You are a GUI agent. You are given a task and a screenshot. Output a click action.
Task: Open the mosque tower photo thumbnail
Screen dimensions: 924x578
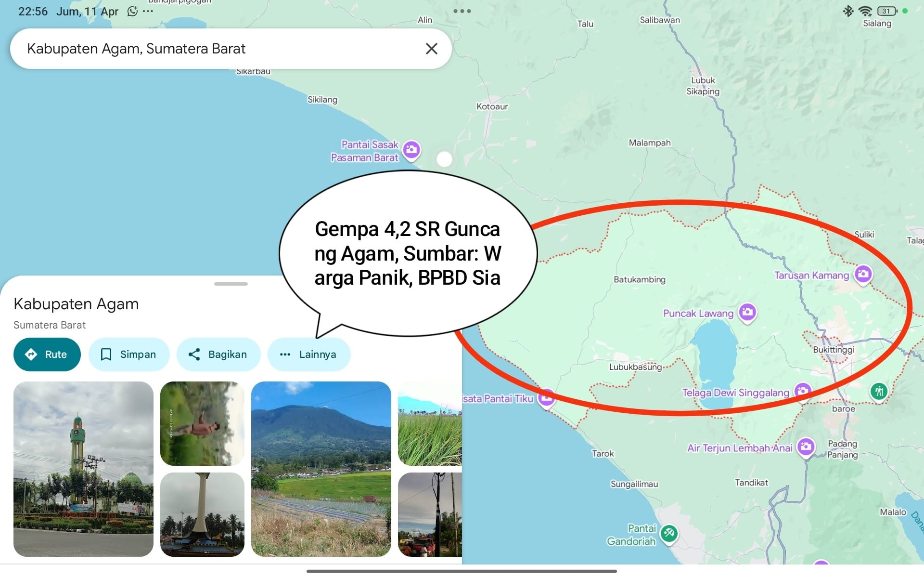click(83, 469)
